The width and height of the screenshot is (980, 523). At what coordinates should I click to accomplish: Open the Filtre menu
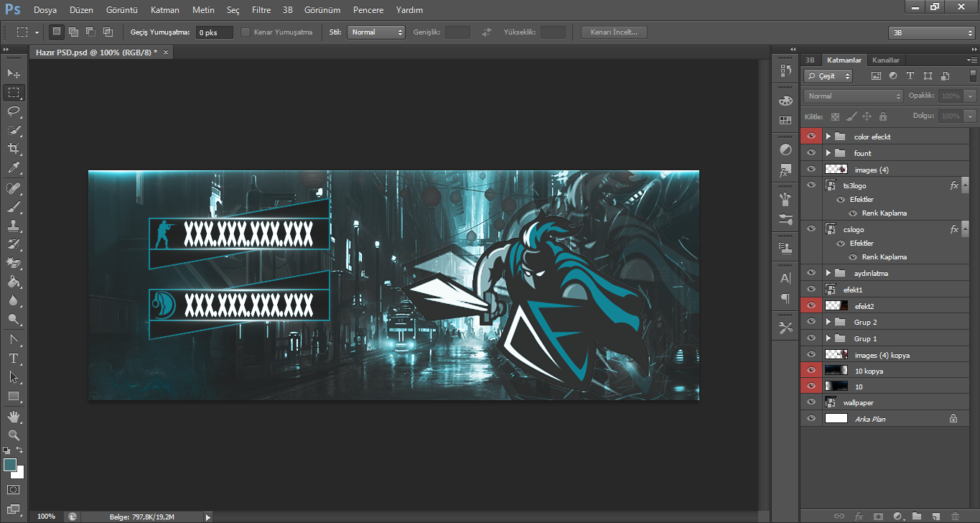261,10
